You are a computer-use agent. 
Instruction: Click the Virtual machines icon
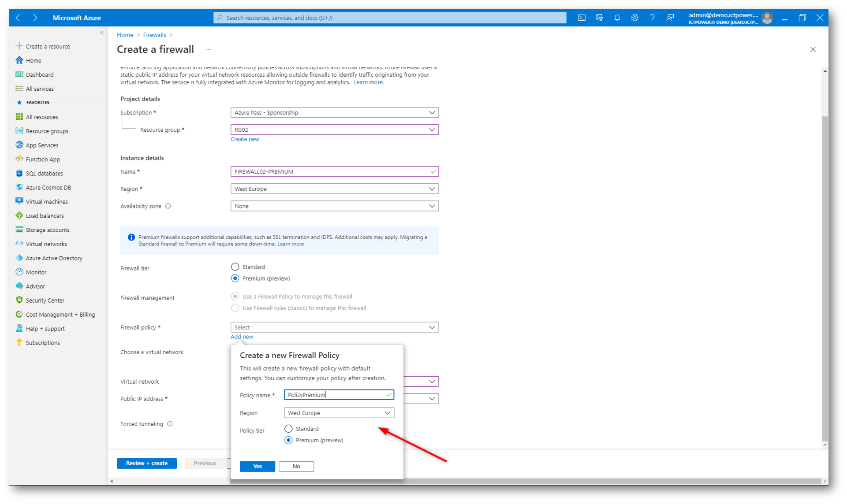pos(19,201)
